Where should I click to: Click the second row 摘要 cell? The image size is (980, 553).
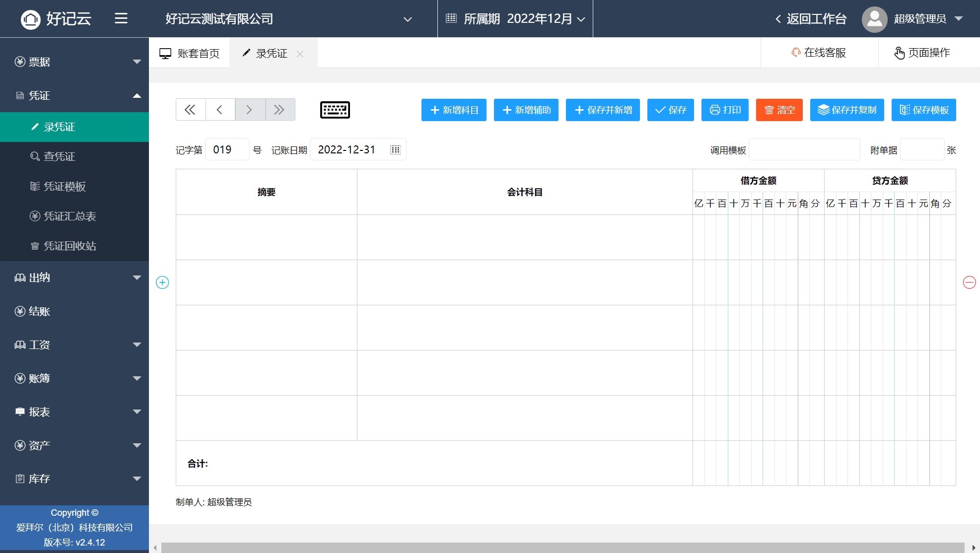267,282
